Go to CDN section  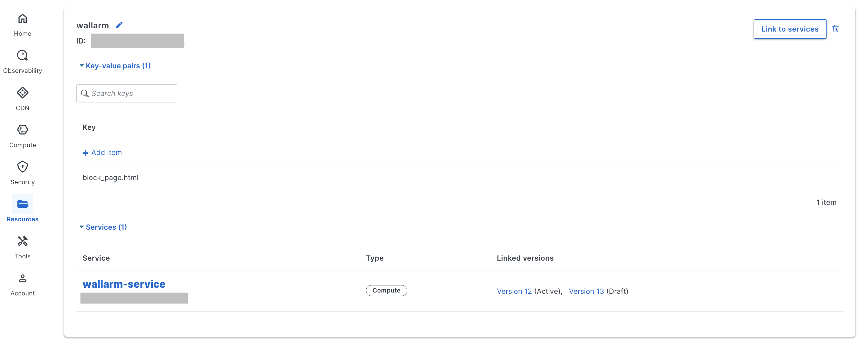click(23, 99)
